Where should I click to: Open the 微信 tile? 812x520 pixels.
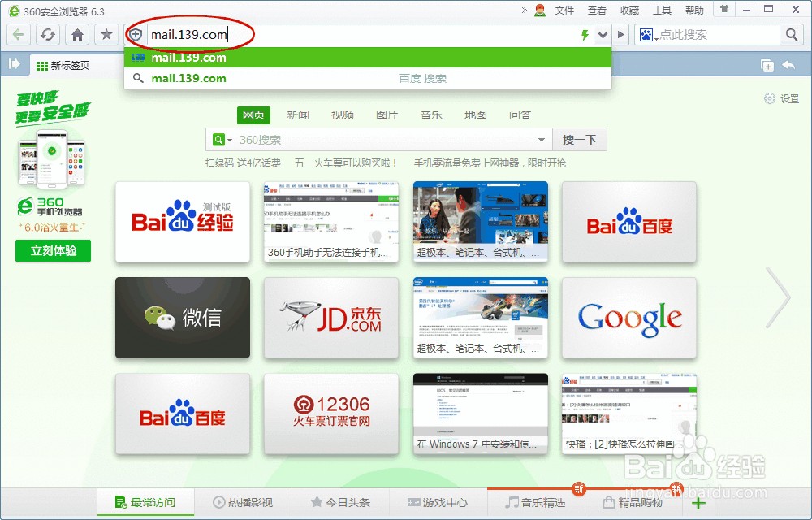click(183, 318)
